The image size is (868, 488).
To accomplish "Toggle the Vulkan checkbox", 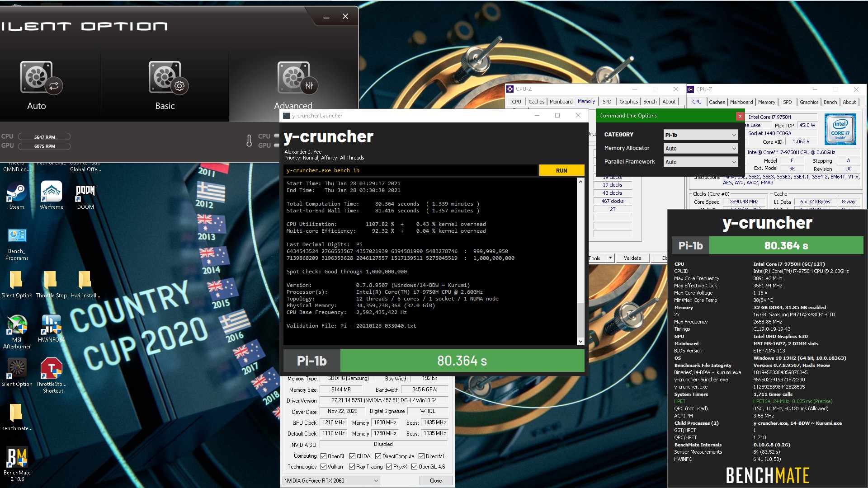I will [x=323, y=467].
